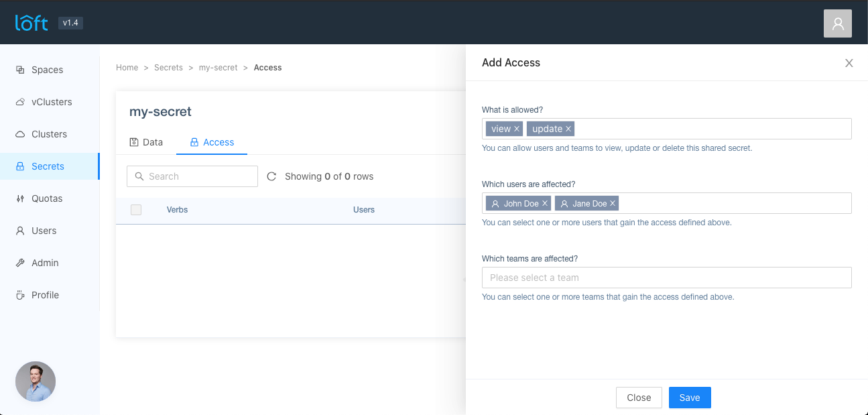Viewport: 868px width, 415px height.
Task: Click the Access breadcrumb item
Action: point(267,68)
